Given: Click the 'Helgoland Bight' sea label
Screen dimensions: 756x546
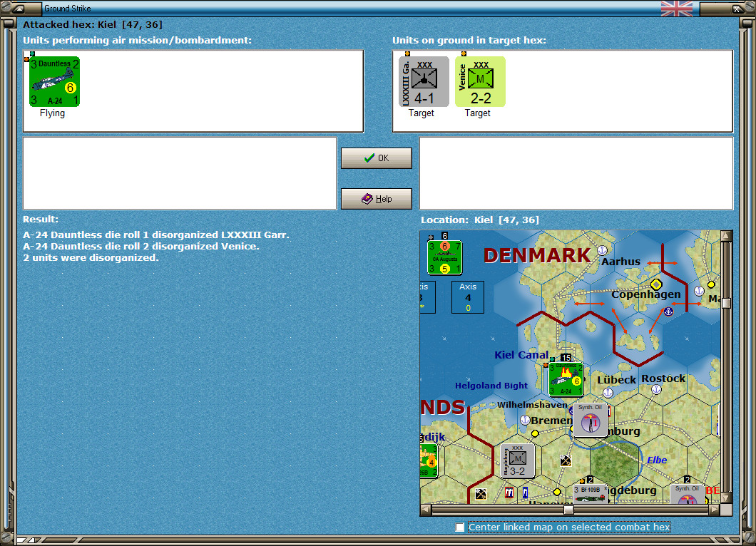Looking at the screenshot, I should click(491, 386).
